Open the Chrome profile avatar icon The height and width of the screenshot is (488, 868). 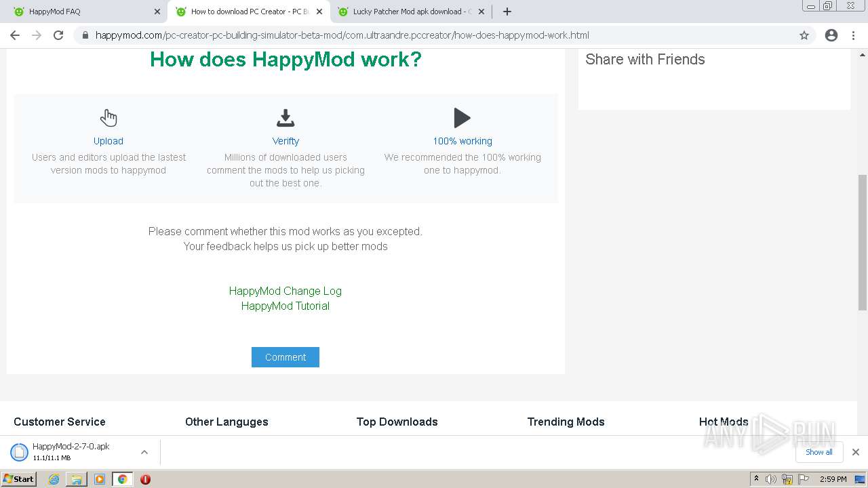831,35
